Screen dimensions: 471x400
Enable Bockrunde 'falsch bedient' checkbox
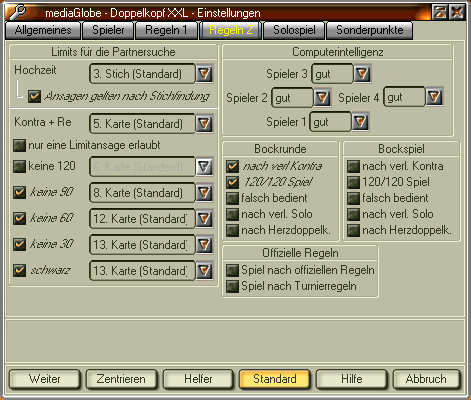point(232,198)
